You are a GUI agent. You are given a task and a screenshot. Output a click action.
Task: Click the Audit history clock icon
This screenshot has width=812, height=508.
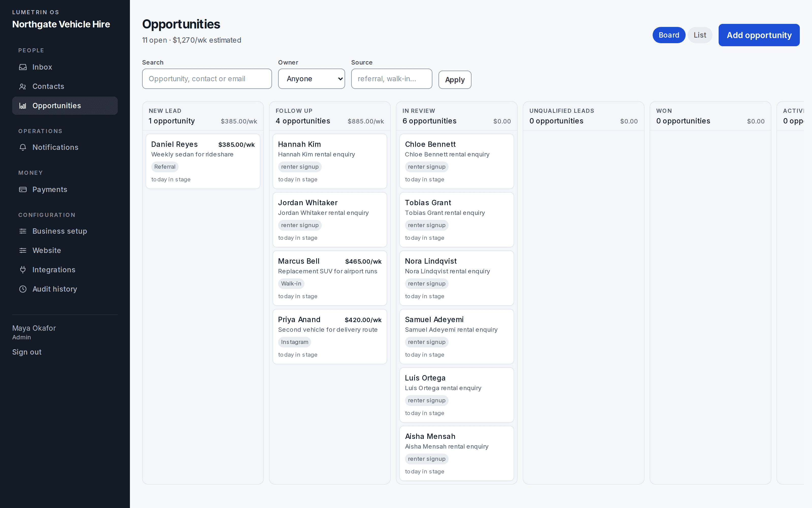pos(23,289)
